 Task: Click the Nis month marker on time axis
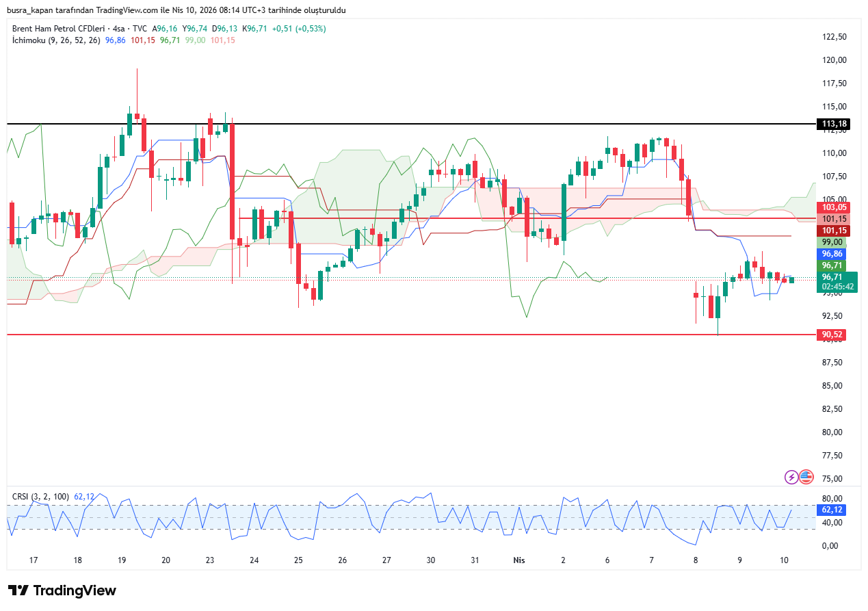coord(519,560)
